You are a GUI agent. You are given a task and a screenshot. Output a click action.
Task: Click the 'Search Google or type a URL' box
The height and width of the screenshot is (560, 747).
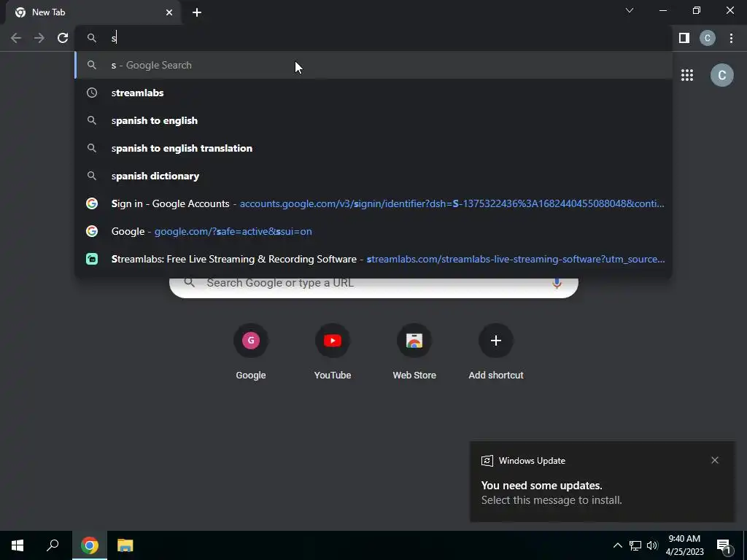coord(373,287)
